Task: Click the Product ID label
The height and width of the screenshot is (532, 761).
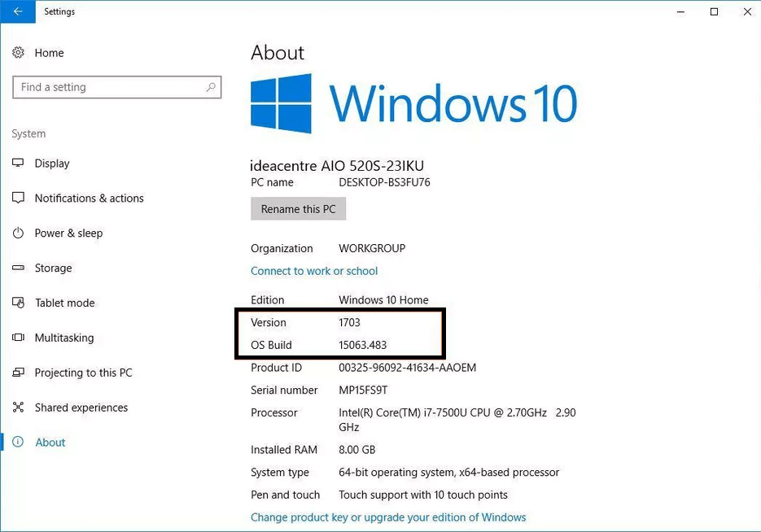Action: 276,368
